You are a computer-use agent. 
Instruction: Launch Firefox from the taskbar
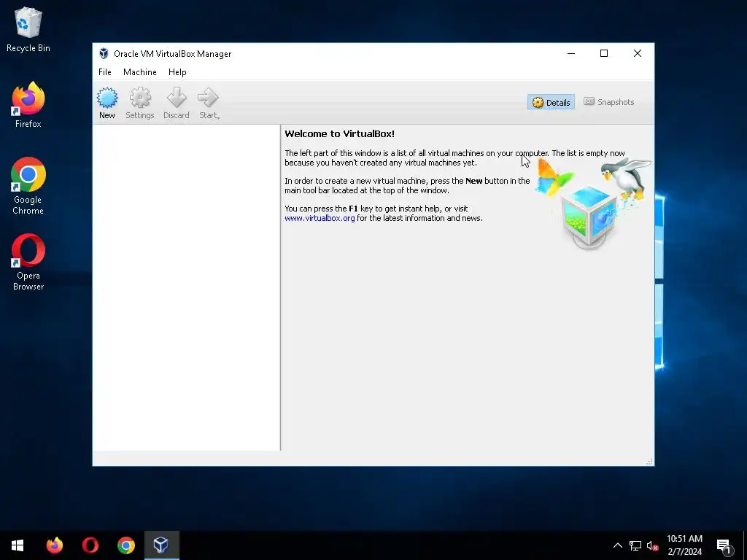coord(54,545)
